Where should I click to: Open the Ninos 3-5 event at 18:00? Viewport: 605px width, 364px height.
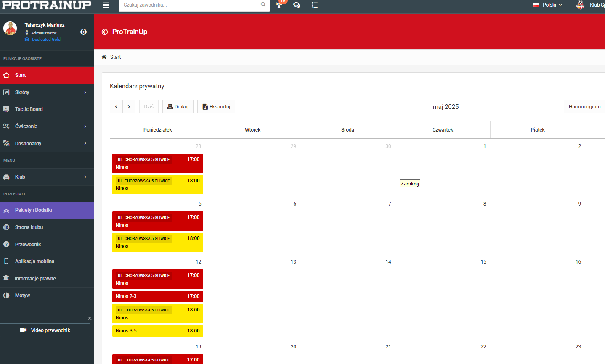(158, 331)
